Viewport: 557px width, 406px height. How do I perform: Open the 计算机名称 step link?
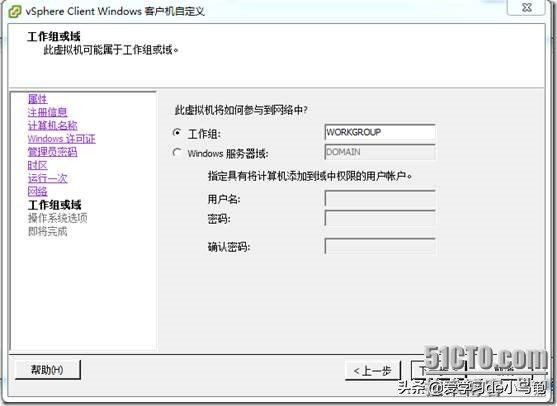tap(52, 125)
